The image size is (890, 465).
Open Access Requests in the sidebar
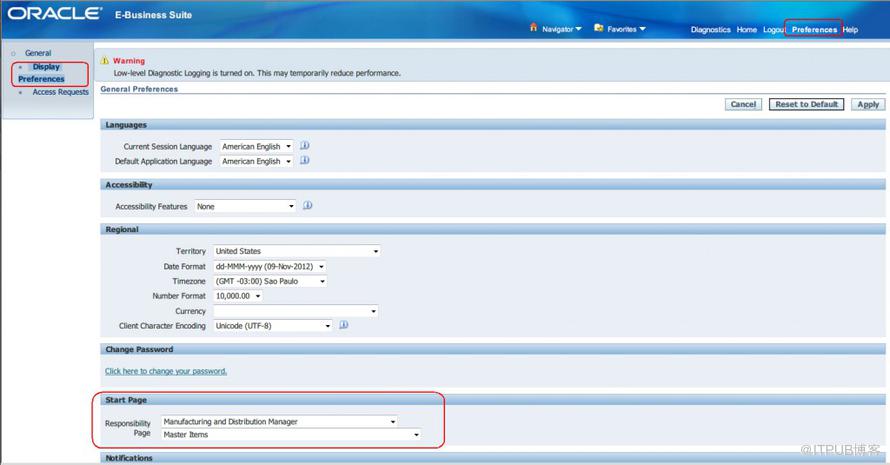coord(60,92)
